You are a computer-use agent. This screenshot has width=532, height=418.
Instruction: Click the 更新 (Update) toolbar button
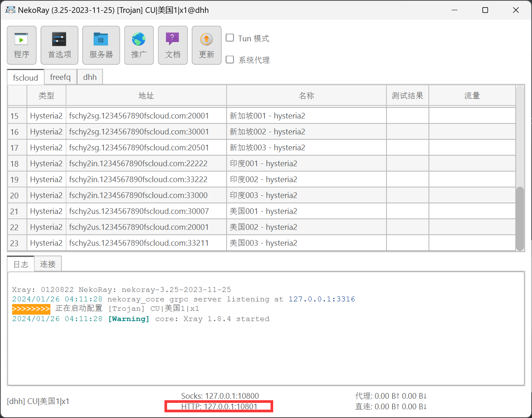[207, 45]
